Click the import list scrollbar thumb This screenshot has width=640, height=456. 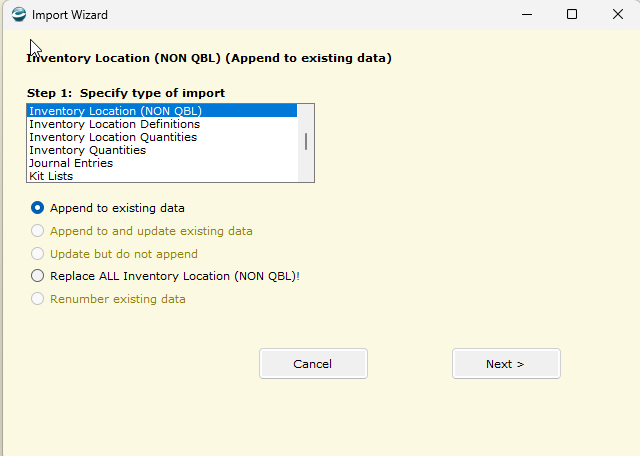point(306,142)
